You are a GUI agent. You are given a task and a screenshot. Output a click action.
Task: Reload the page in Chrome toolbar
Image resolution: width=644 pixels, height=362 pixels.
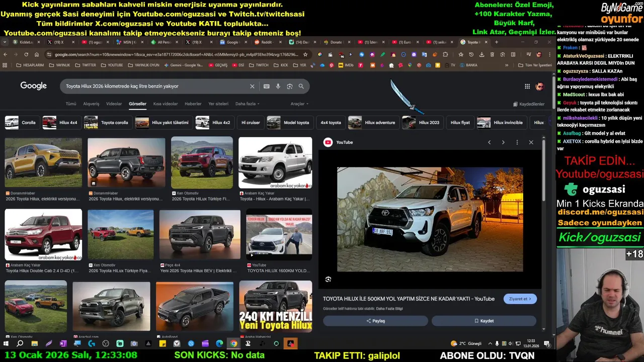(26, 54)
